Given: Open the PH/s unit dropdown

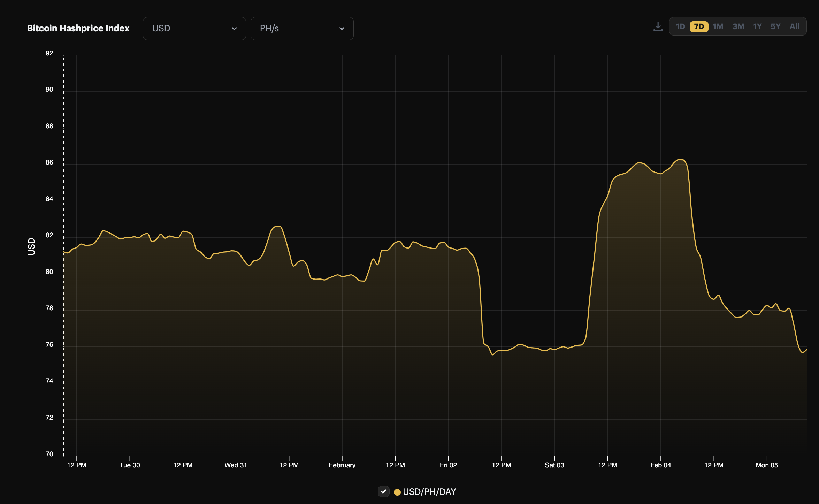Looking at the screenshot, I should (302, 28).
